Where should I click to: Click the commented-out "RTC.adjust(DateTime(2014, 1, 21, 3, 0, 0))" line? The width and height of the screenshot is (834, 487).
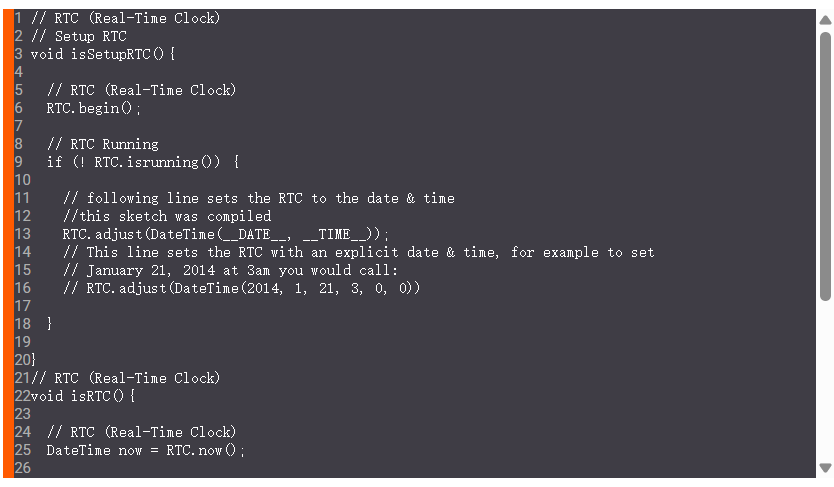click(x=241, y=288)
